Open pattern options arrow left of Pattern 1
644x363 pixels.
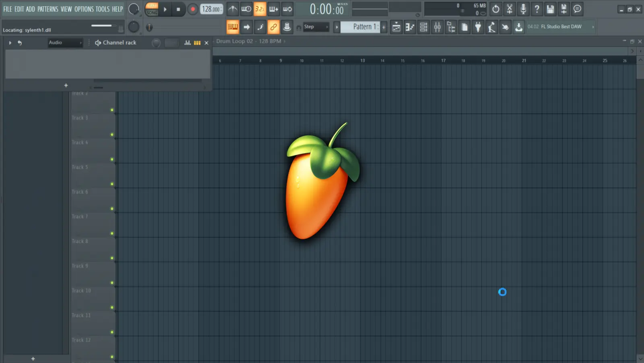(337, 27)
